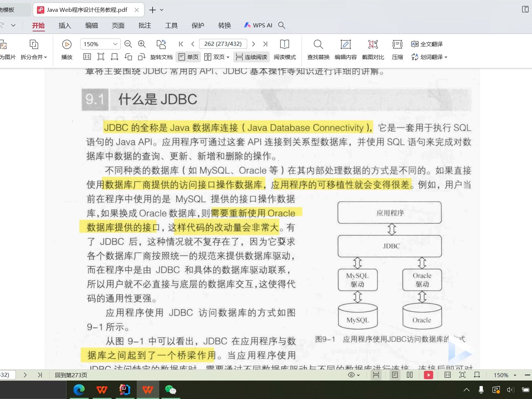
Task: Click the status bar fit width icon
Action: pos(477,375)
